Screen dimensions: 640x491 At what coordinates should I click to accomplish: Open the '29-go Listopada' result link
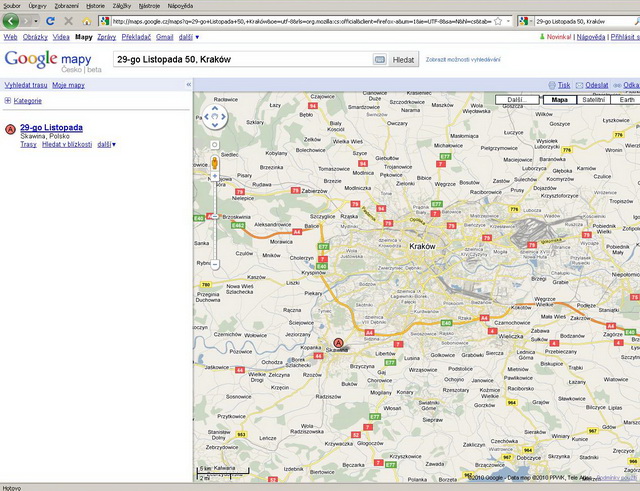(51, 127)
